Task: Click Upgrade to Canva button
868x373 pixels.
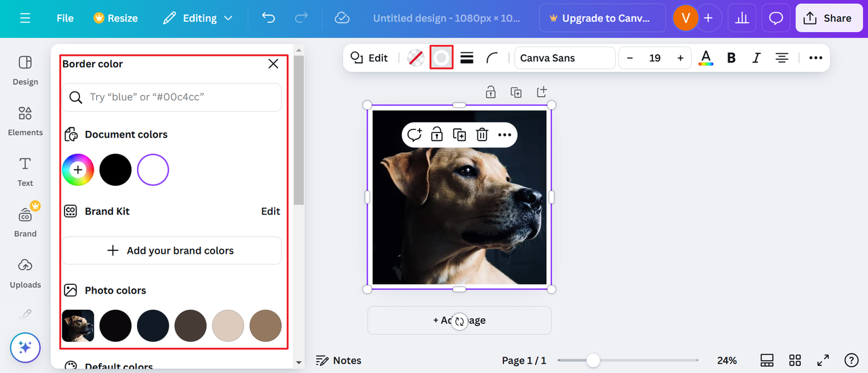Action: tap(603, 18)
